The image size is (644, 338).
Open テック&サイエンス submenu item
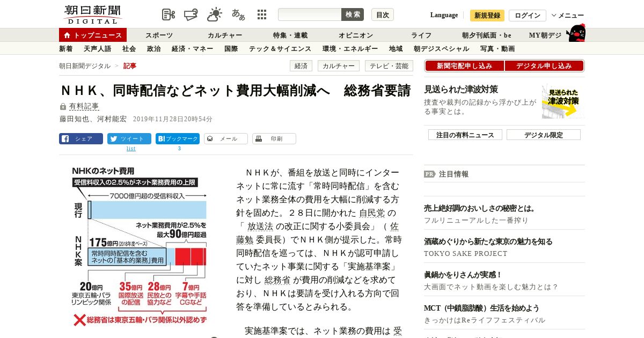[280, 49]
